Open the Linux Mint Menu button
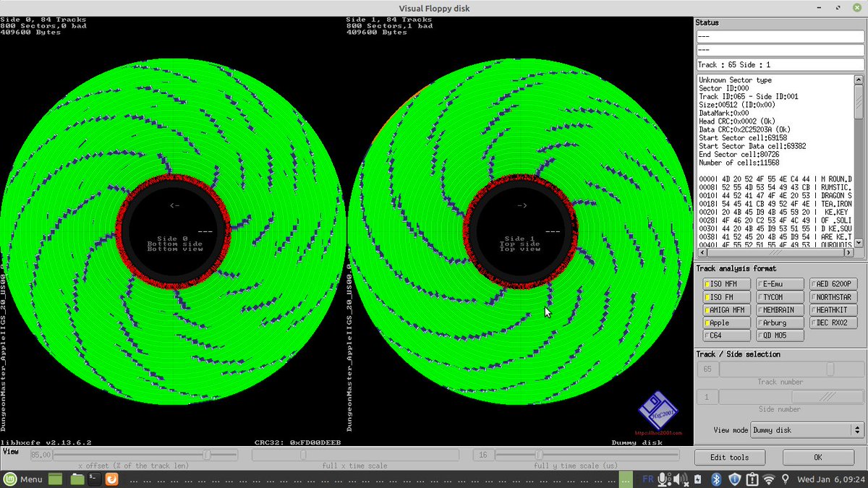868x488 pixels. [x=22, y=479]
